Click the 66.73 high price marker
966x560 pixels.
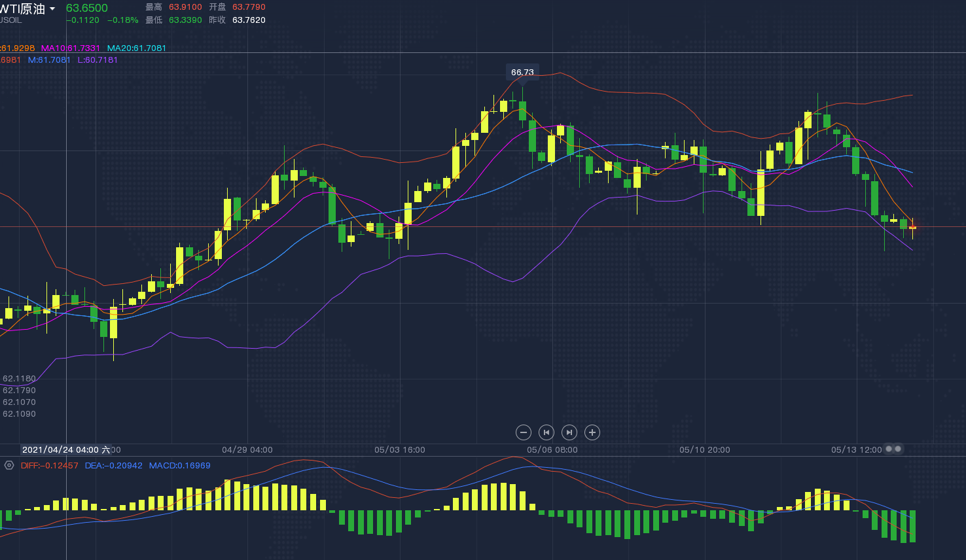522,73
